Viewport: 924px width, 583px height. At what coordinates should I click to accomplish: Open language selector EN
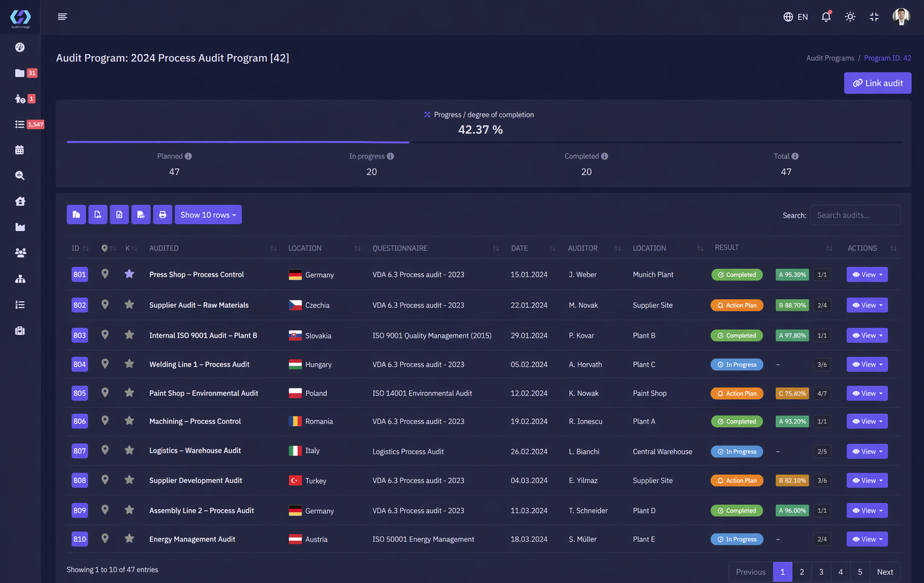point(795,17)
